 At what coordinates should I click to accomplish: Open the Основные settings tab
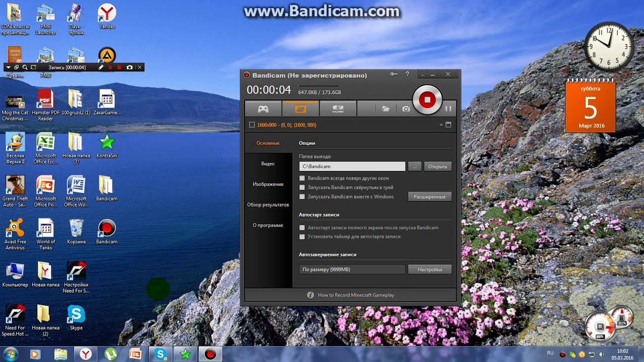click(x=268, y=143)
